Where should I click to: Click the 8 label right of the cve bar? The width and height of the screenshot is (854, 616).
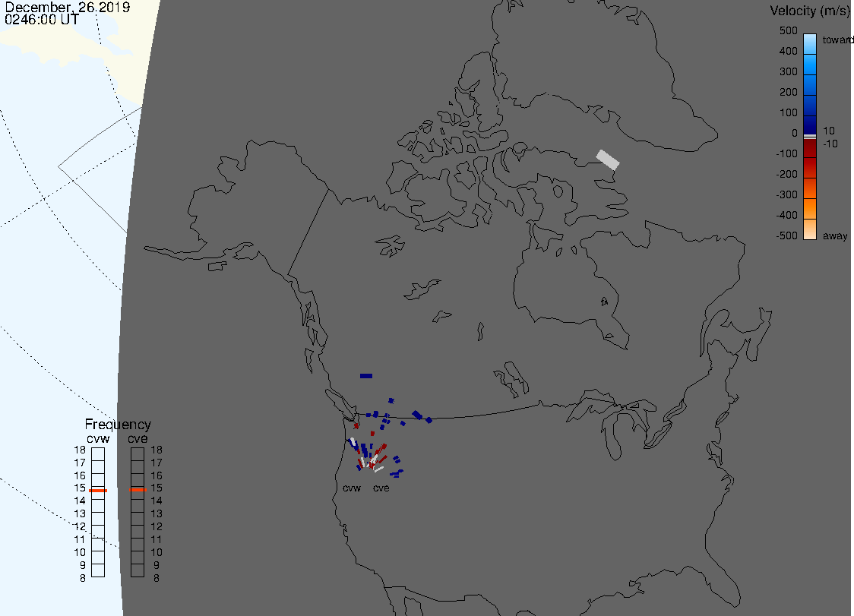tap(157, 579)
